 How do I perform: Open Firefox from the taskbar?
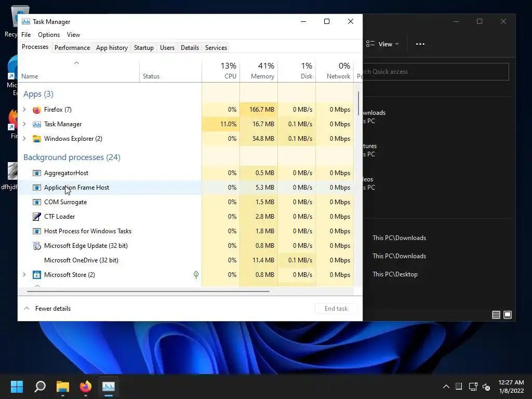(86, 387)
